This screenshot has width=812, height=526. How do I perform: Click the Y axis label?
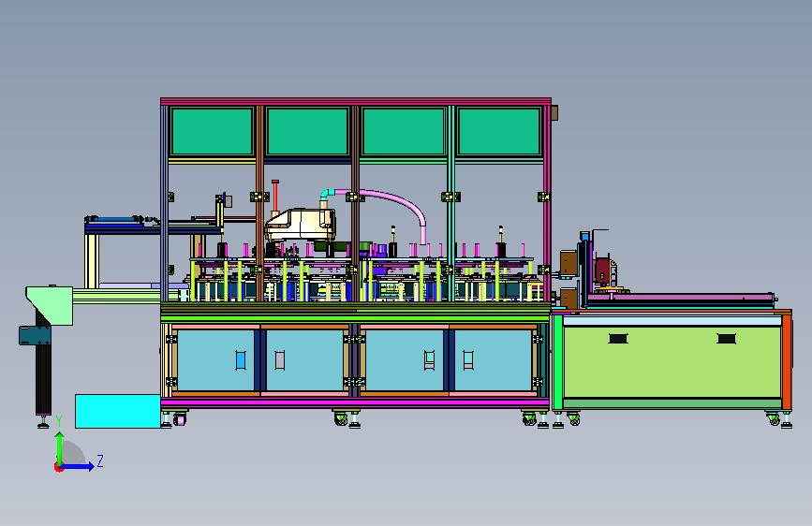[59, 420]
